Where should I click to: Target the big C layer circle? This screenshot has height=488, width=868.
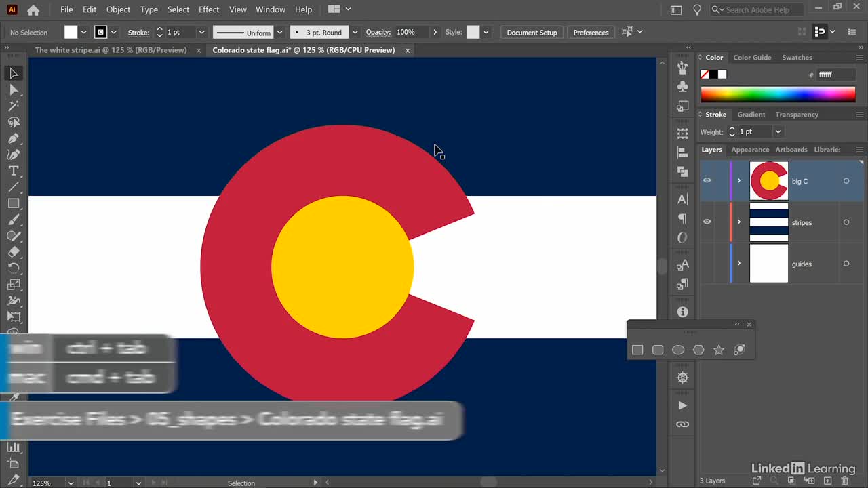846,181
